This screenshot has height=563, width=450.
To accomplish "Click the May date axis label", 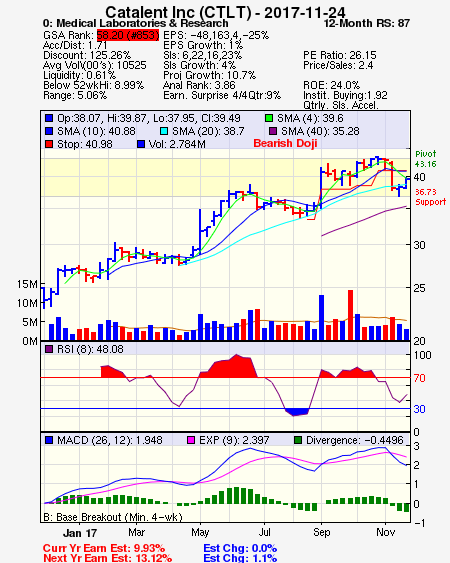I will click(200, 532).
